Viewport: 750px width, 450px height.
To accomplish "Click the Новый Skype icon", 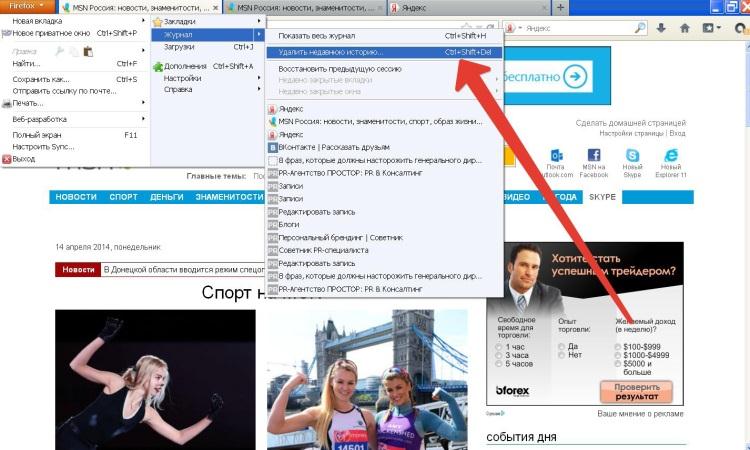I will [x=632, y=155].
